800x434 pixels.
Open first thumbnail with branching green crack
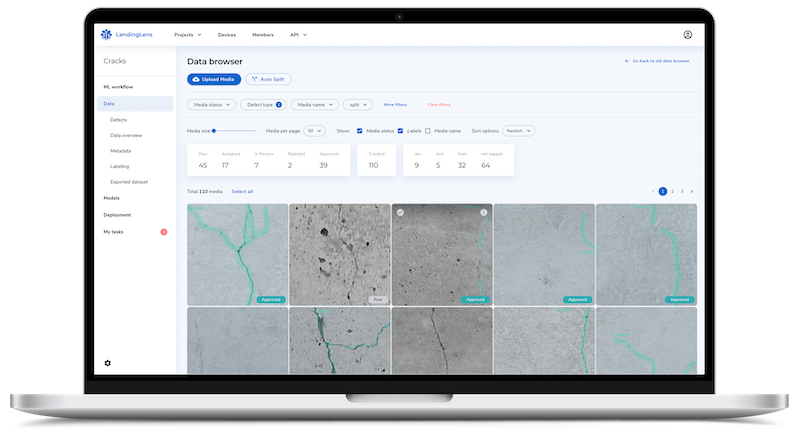point(238,254)
